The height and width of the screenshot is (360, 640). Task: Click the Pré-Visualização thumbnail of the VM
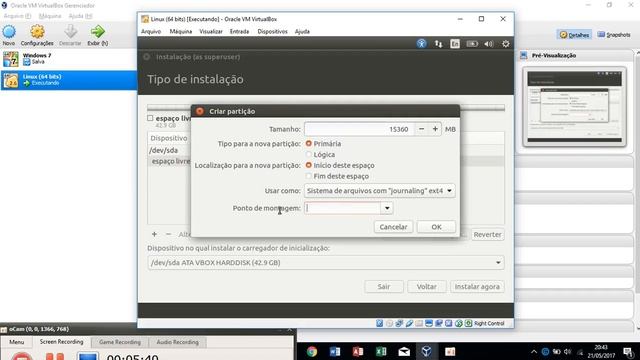[574, 107]
